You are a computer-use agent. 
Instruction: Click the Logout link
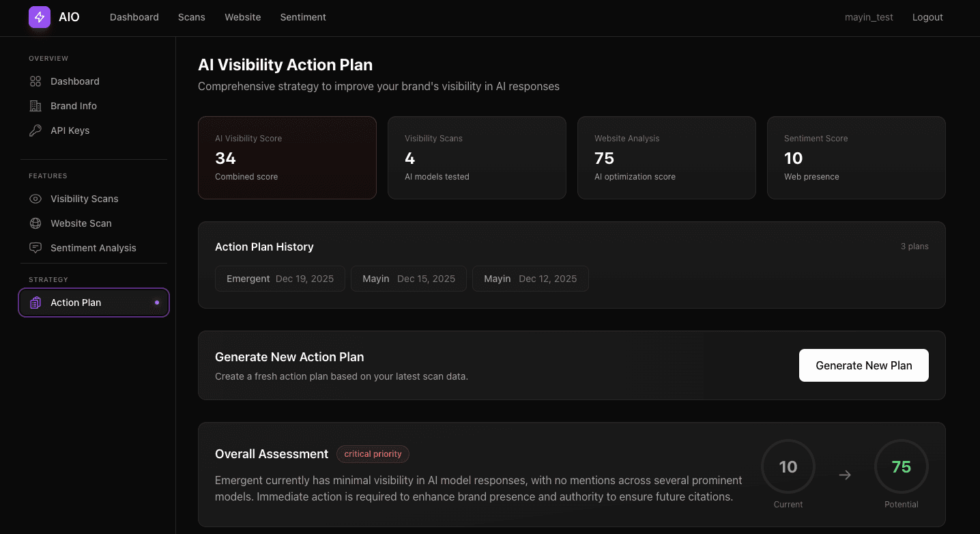click(x=927, y=17)
